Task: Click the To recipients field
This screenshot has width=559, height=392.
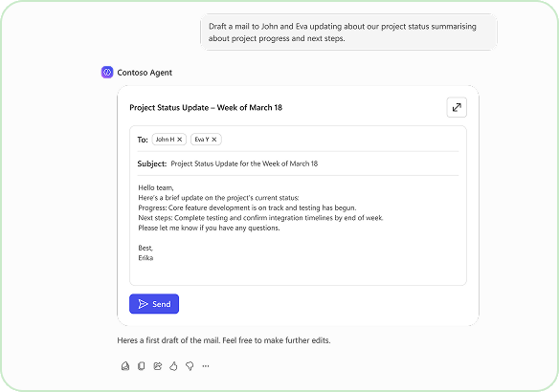Action: (298, 140)
